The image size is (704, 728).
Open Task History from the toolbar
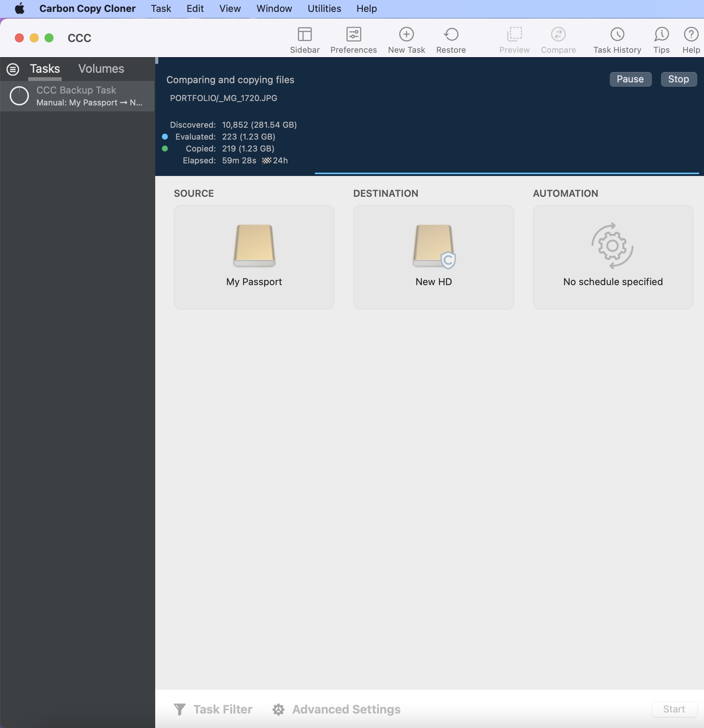pos(617,40)
